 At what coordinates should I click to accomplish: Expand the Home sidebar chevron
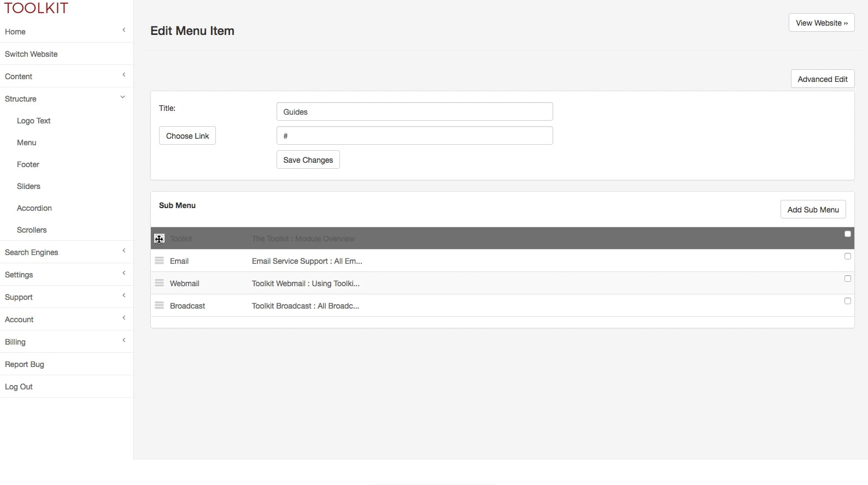124,30
